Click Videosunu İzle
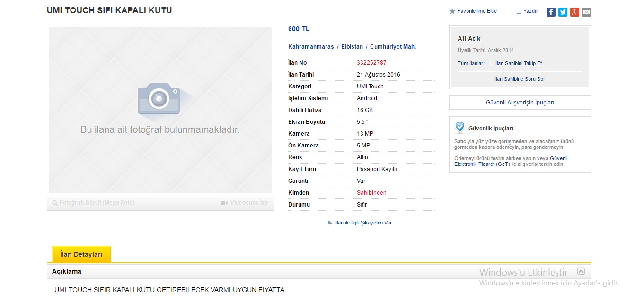The image size is (644, 302). [249, 203]
